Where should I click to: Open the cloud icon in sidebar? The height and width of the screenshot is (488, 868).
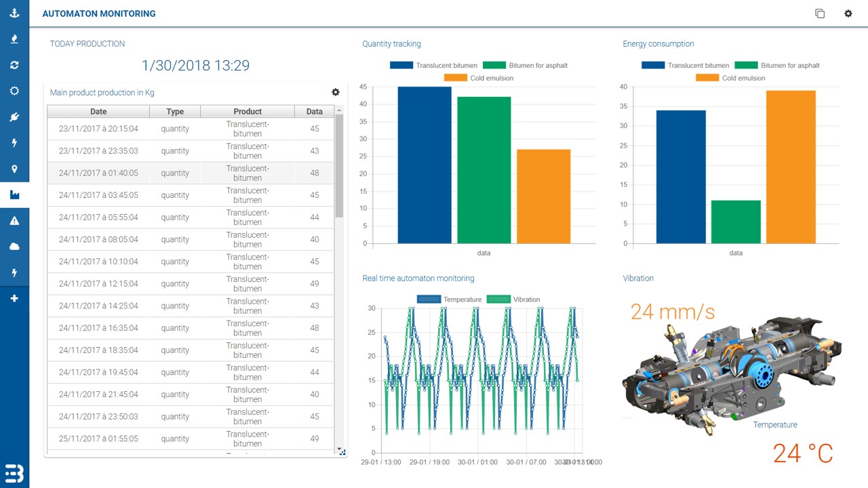(x=14, y=247)
